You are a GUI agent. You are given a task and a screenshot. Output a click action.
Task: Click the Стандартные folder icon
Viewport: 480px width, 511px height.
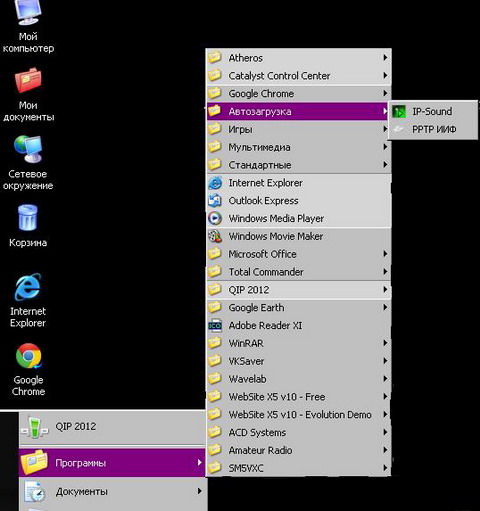pos(215,164)
